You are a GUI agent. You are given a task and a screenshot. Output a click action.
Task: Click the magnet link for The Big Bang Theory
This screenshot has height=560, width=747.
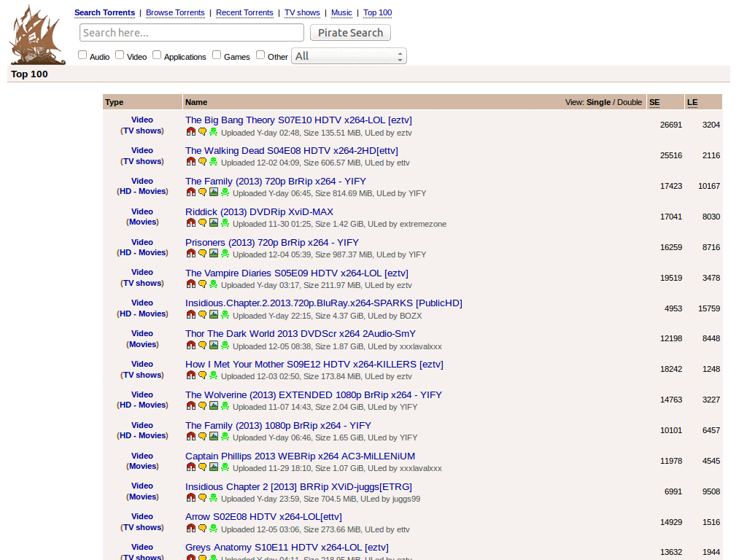[x=190, y=132]
